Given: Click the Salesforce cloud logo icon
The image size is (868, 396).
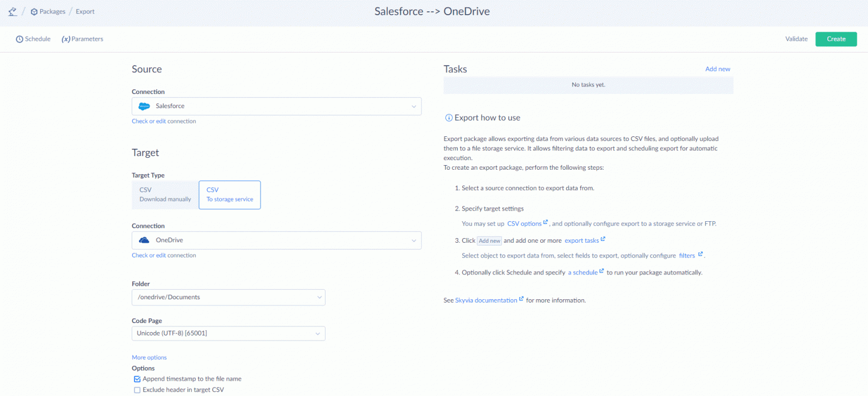Looking at the screenshot, I should 144,106.
